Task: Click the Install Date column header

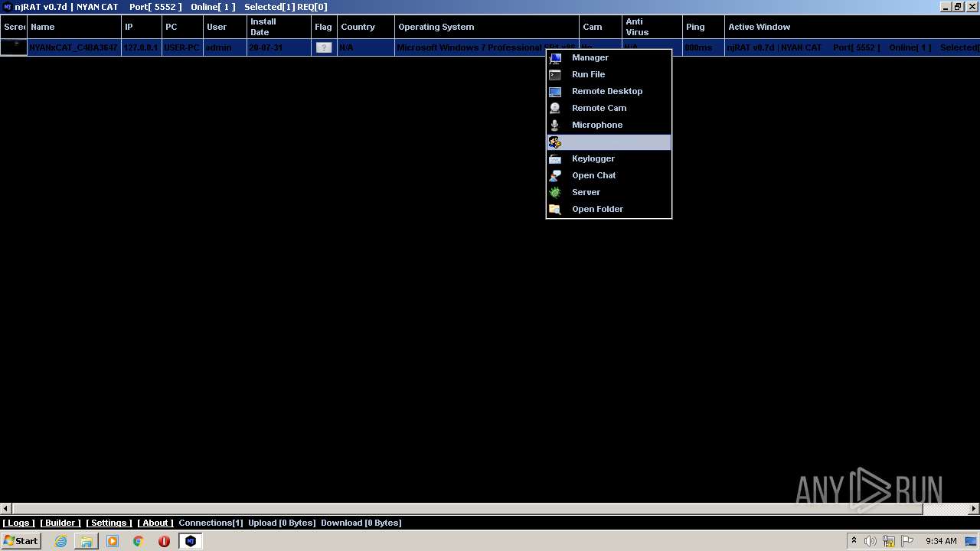Action: 279,27
